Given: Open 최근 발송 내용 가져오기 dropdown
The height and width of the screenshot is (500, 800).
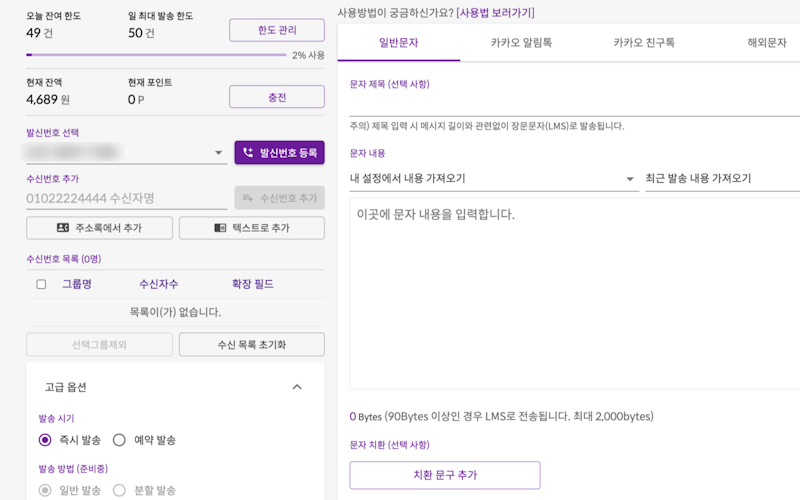Looking at the screenshot, I should tap(722, 179).
